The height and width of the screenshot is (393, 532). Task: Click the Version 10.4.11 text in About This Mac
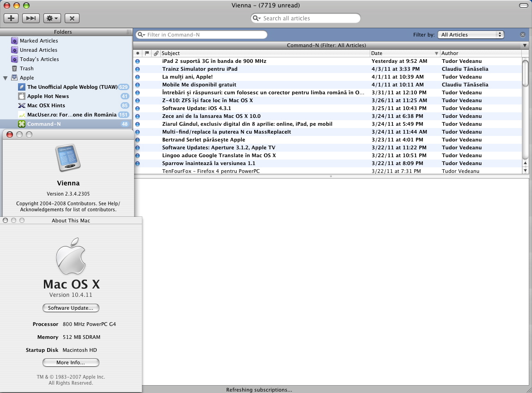(x=71, y=295)
